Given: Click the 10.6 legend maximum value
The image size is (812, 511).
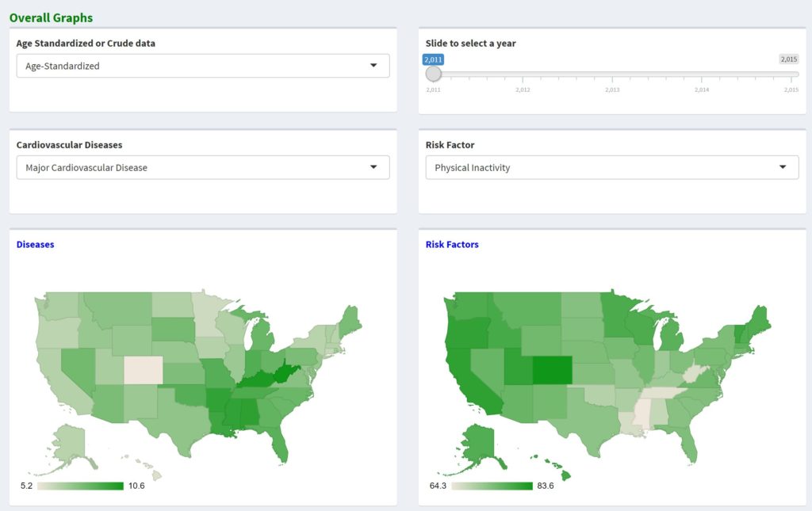Looking at the screenshot, I should [x=136, y=486].
